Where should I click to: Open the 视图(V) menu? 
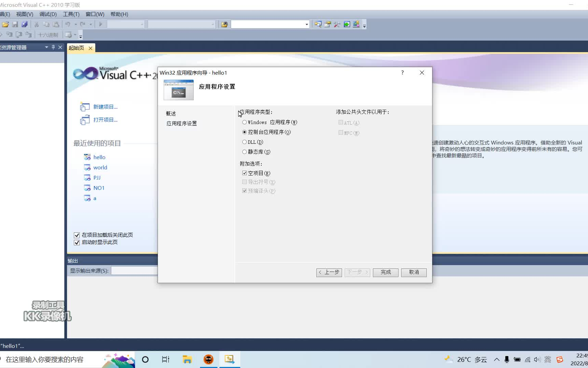click(24, 14)
